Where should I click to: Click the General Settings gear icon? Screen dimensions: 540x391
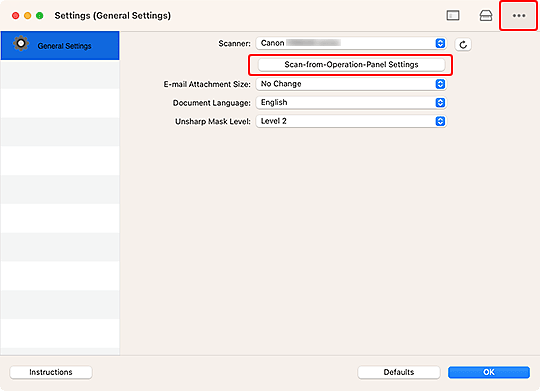21,44
